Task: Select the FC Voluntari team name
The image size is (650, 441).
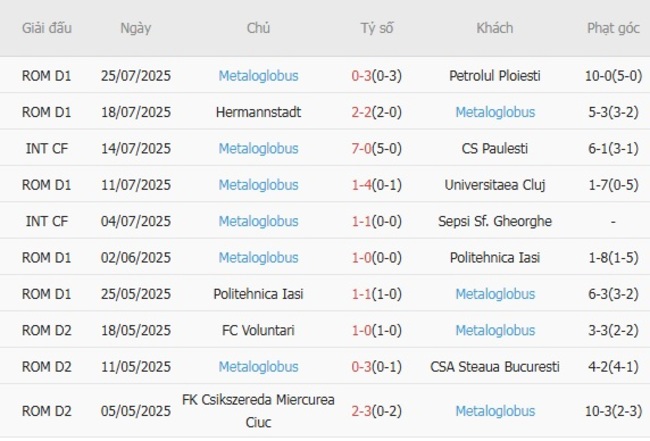Action: coord(258,330)
